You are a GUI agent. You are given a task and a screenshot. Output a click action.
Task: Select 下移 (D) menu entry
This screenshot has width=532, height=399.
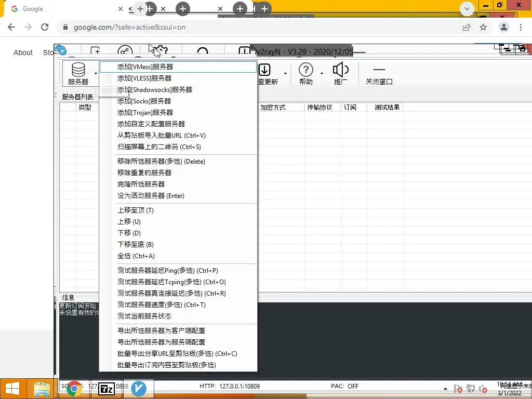pyautogui.click(x=178, y=233)
